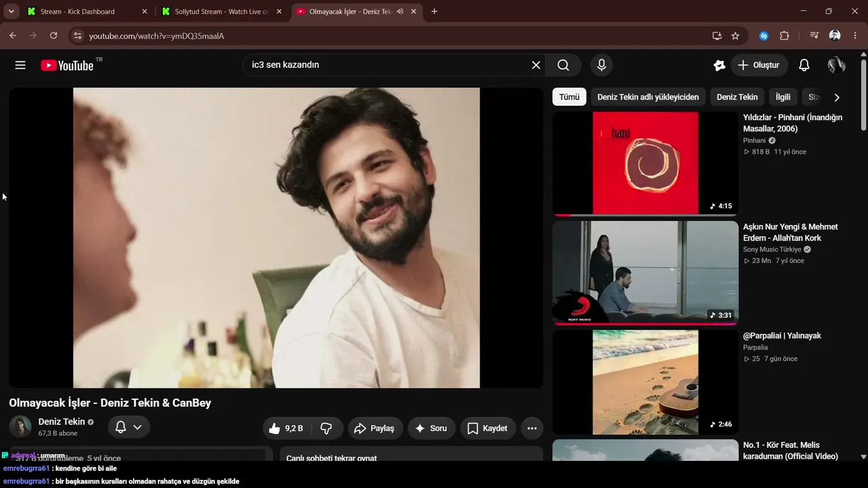
Task: Close the Stream - Kick Dashboard tab
Action: pos(144,12)
